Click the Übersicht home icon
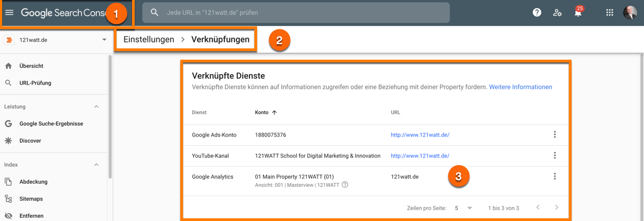644x221 pixels. 8,66
